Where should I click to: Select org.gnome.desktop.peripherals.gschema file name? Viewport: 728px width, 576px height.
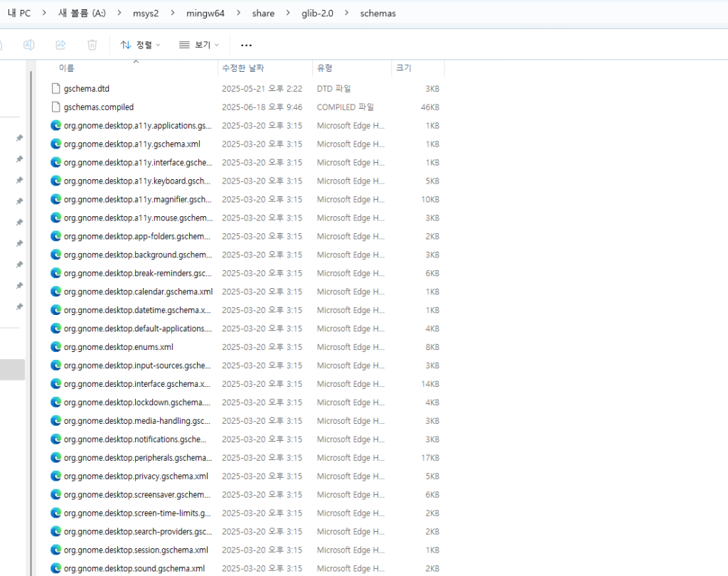coord(138,457)
